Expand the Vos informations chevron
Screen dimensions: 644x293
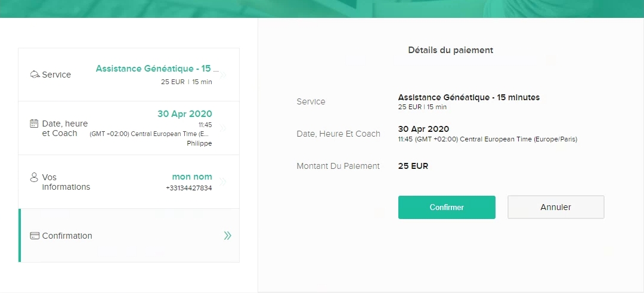[223, 181]
